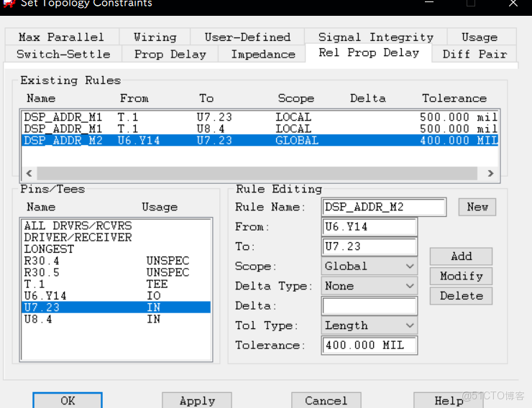532x408 pixels.
Task: Switch to the Prop Delay tab
Action: coord(170,54)
